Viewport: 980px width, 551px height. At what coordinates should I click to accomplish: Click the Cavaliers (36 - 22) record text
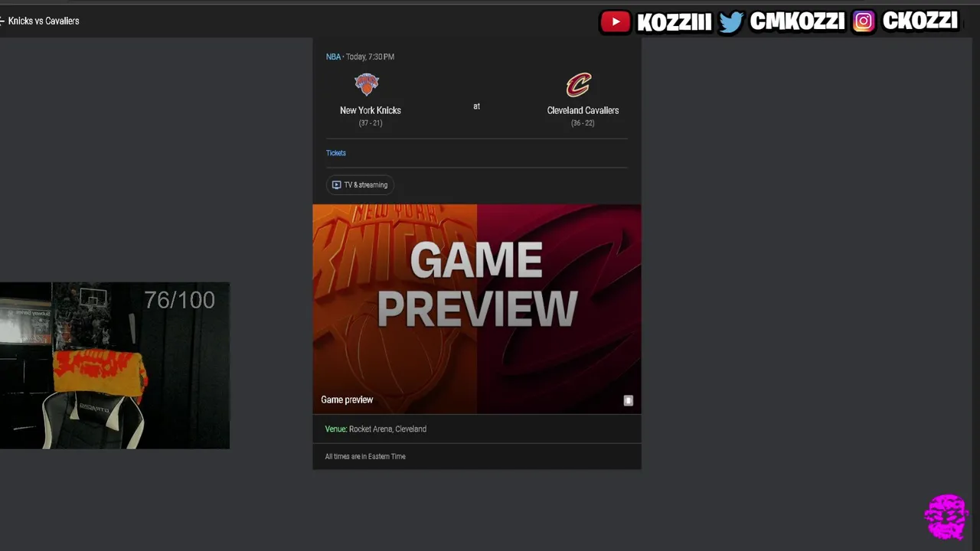(583, 123)
